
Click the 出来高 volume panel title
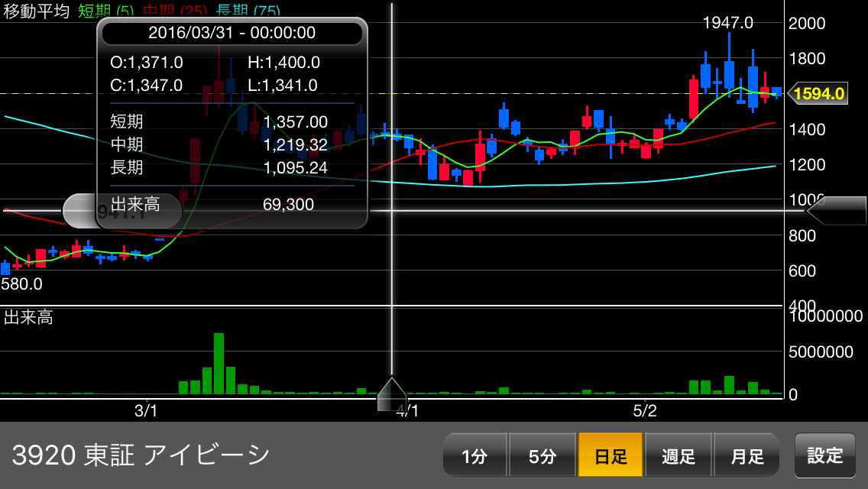coord(28,318)
